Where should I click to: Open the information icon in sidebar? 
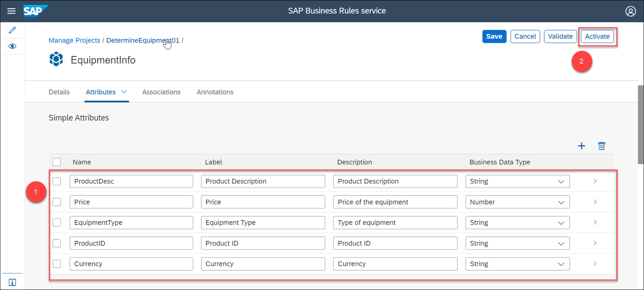pos(13,282)
